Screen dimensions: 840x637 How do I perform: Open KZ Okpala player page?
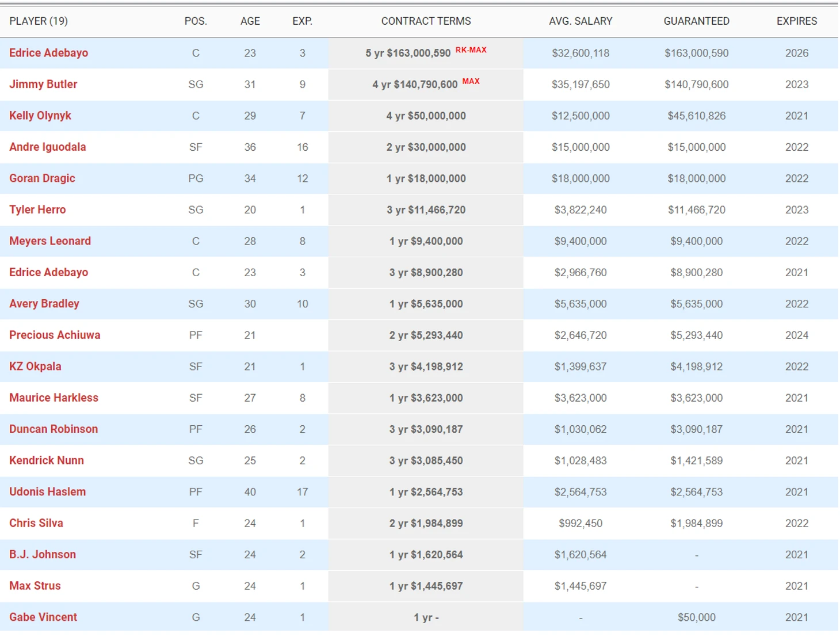(35, 367)
